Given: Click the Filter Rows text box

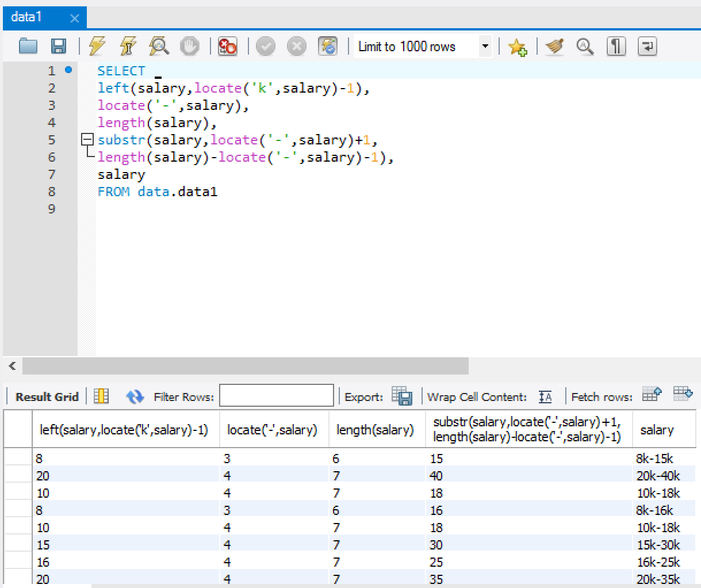Looking at the screenshot, I should point(277,396).
